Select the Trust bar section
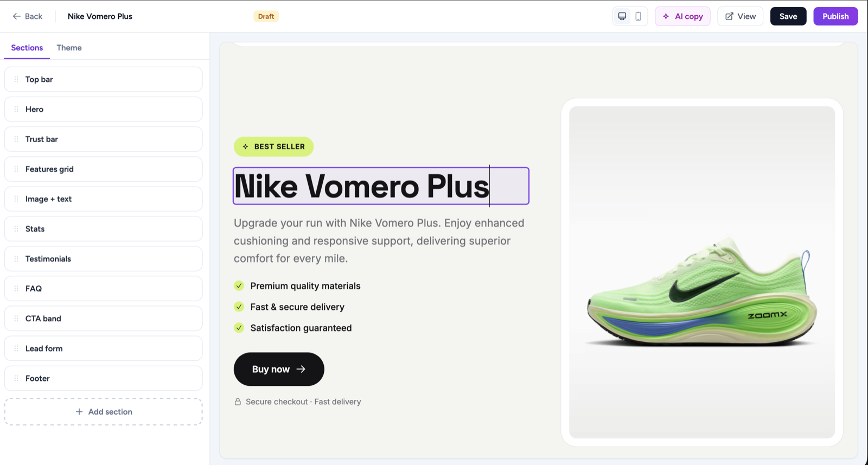Screen dimensions: 868x465 (x=104, y=139)
